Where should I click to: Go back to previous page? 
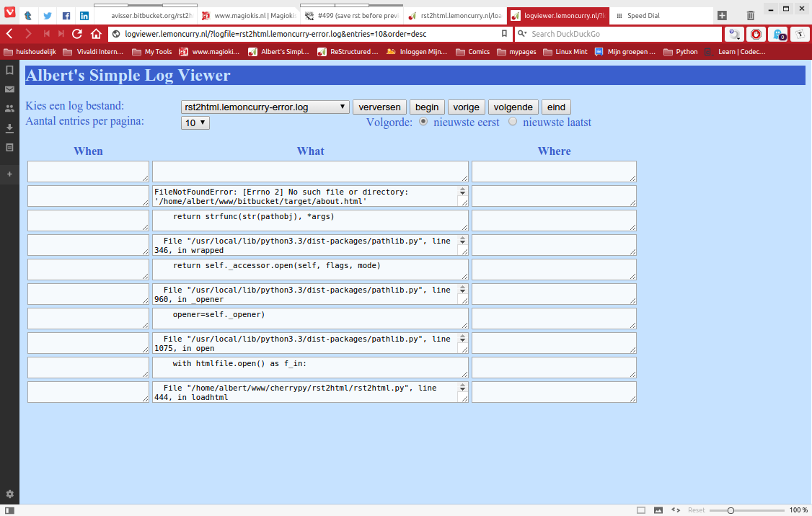(9, 34)
